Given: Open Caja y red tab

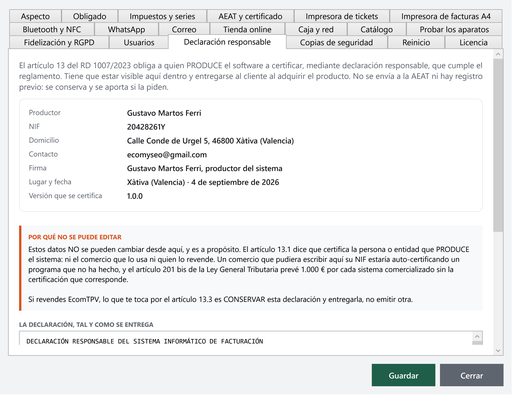Looking at the screenshot, I should [316, 29].
